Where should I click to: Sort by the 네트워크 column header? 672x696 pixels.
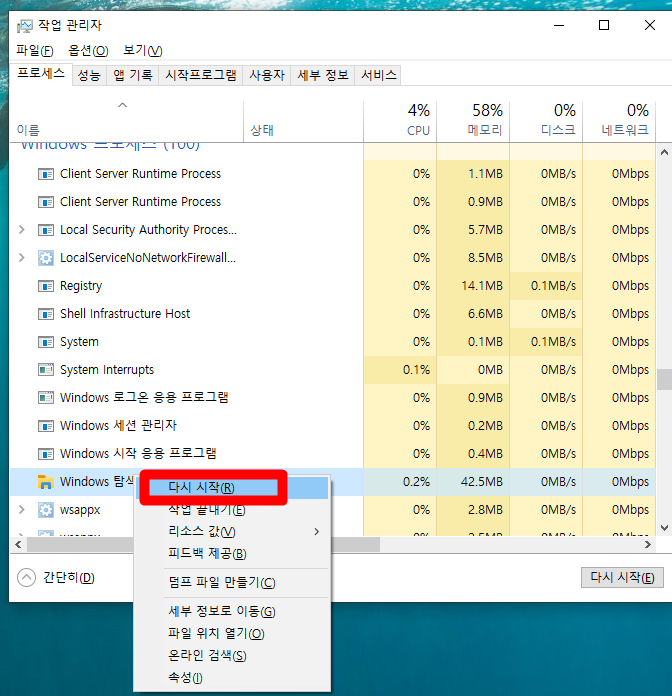pyautogui.click(x=619, y=122)
